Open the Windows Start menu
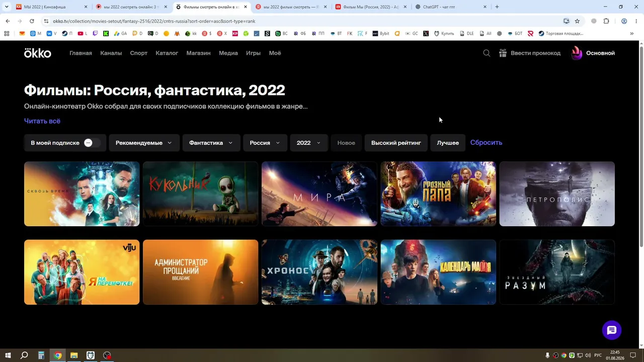The width and height of the screenshot is (644, 362). click(8, 355)
